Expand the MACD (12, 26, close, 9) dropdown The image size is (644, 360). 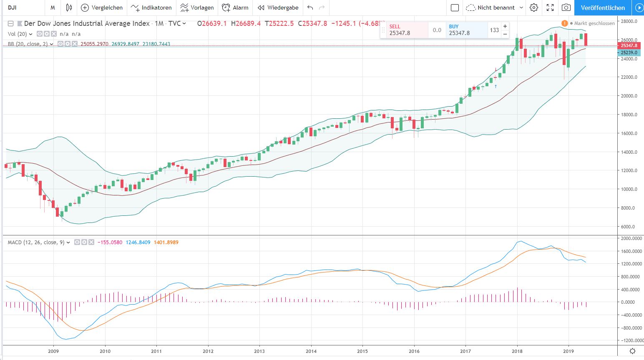click(x=68, y=242)
